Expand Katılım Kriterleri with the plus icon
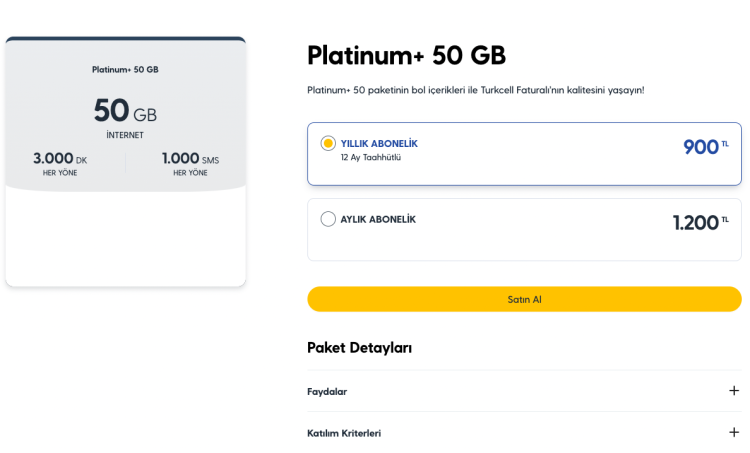Viewport: 750px width, 453px height. pos(734,432)
